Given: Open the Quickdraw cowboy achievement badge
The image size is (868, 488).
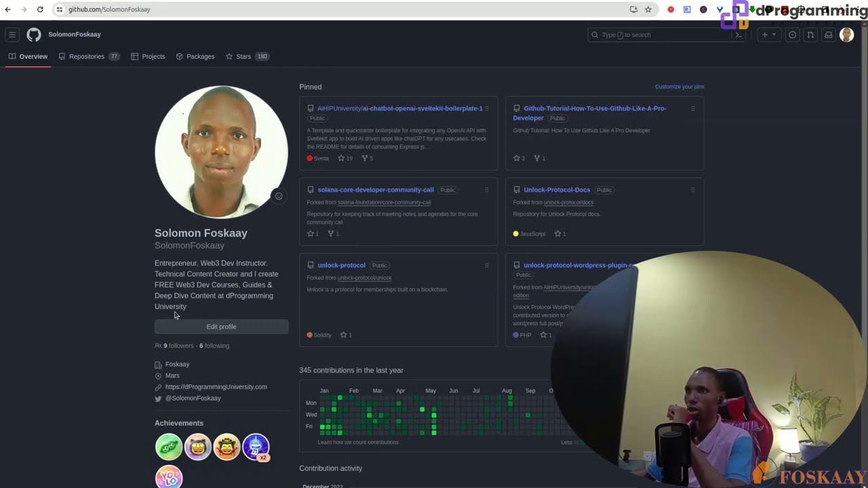Looking at the screenshot, I should [x=227, y=447].
